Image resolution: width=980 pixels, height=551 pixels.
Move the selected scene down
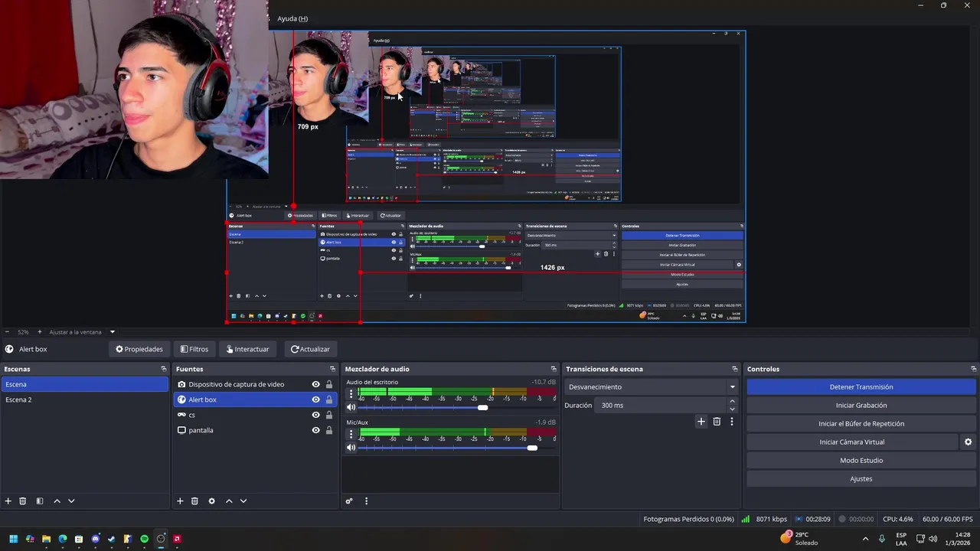pyautogui.click(x=71, y=501)
